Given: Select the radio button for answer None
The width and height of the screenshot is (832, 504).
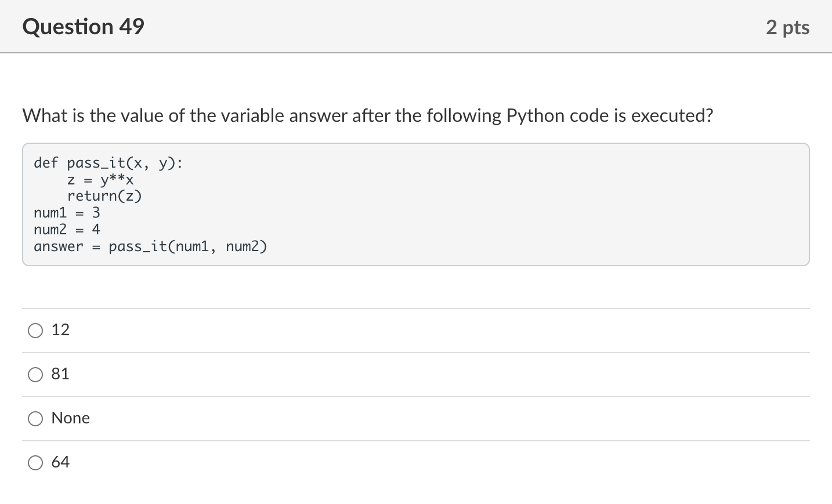Looking at the screenshot, I should pyautogui.click(x=35, y=418).
